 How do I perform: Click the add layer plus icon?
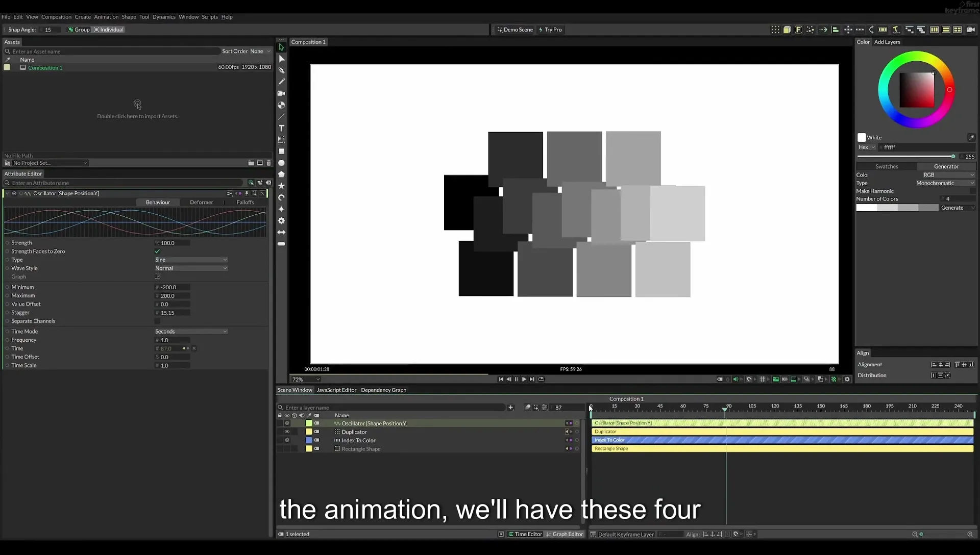(x=510, y=407)
